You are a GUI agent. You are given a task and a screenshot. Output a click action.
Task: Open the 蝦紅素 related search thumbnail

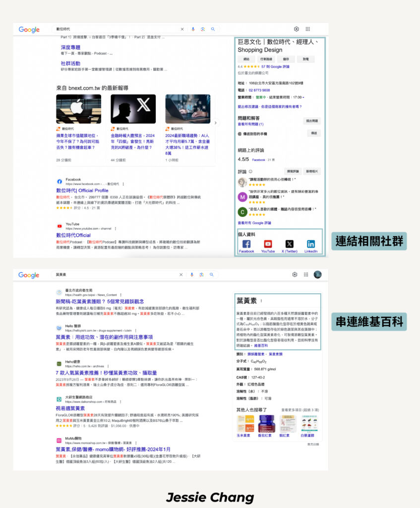pos(288,424)
